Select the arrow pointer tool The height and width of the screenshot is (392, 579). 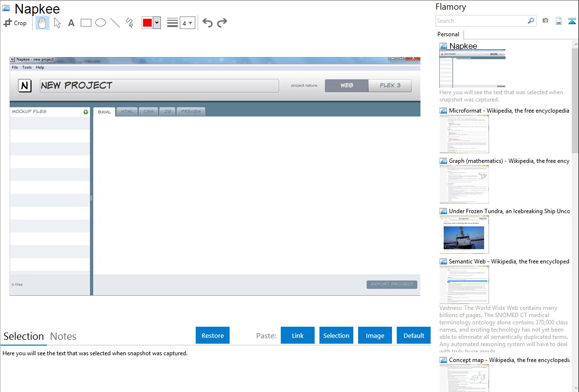tap(57, 23)
